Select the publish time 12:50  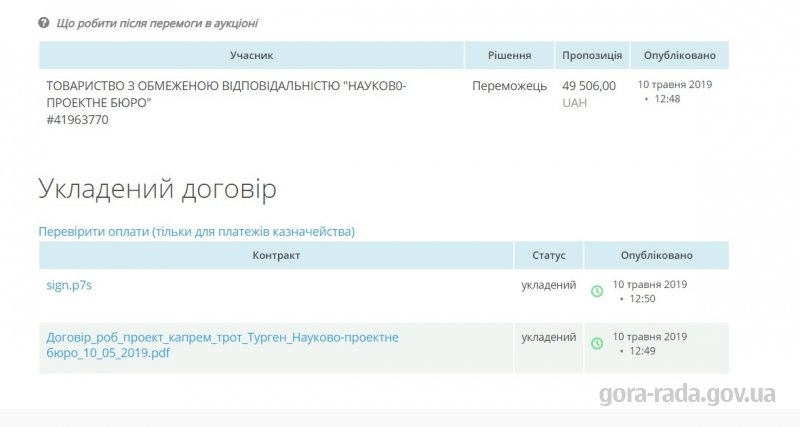point(642,299)
